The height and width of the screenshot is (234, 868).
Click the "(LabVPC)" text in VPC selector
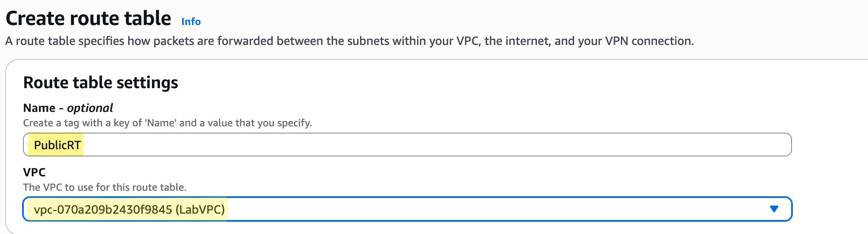click(200, 209)
